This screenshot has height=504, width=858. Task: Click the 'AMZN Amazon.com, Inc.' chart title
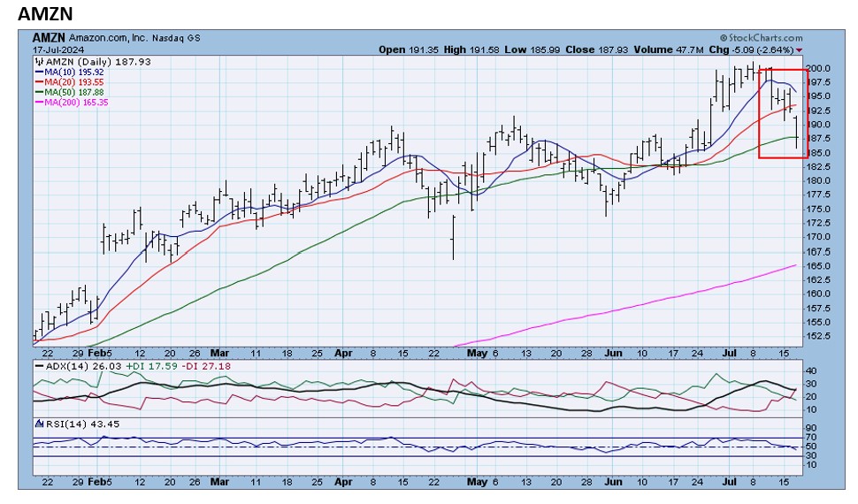[89, 38]
